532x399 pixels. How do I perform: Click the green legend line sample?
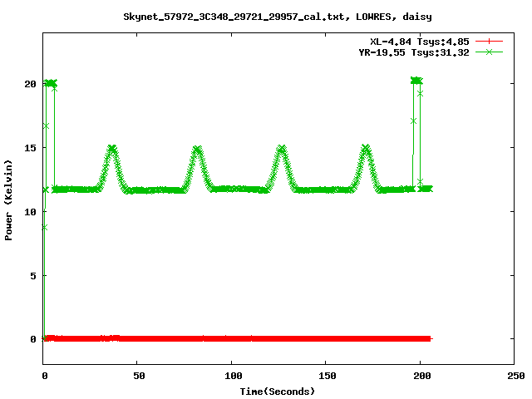coord(489,52)
